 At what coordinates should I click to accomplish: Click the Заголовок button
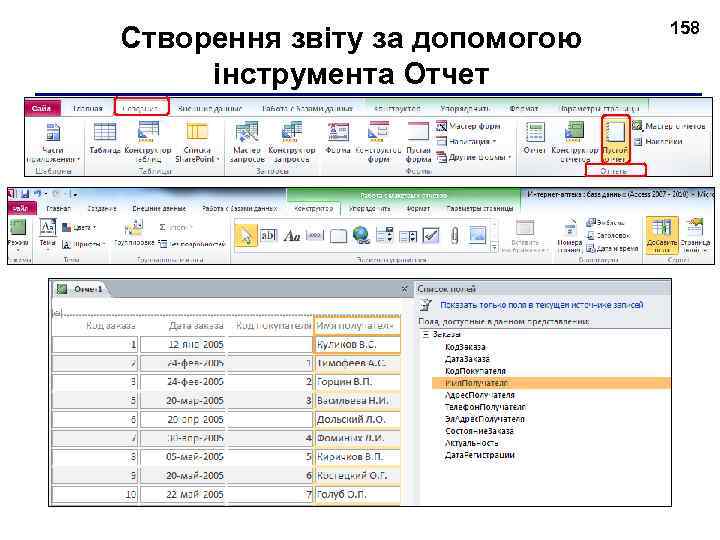point(609,236)
